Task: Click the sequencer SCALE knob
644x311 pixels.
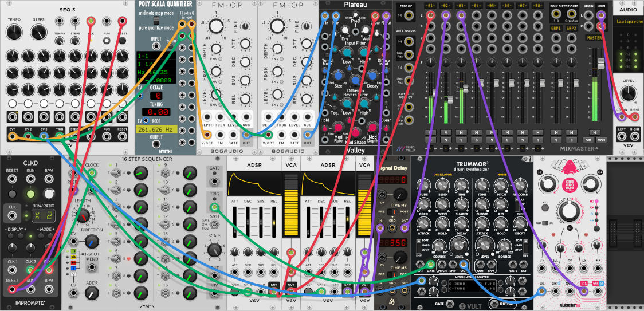Action: tap(214, 249)
